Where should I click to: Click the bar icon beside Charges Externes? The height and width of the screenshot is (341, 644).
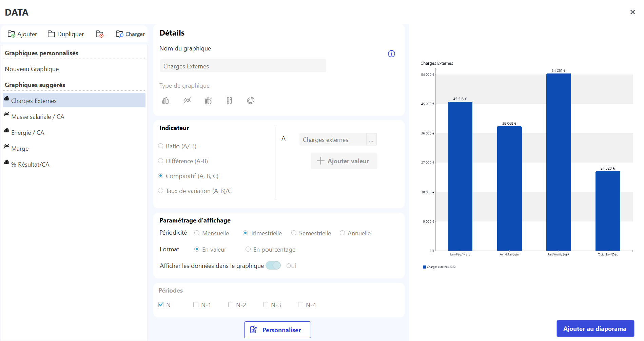click(6, 98)
